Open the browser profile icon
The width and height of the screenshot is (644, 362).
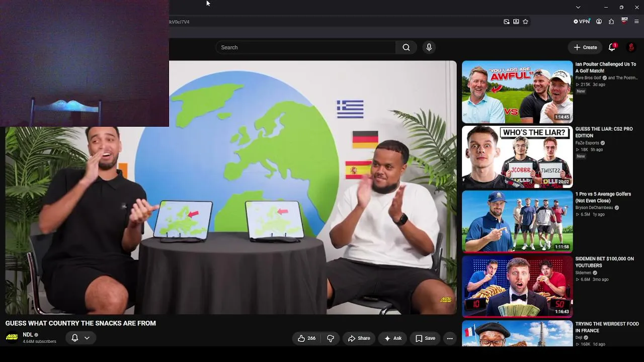[599, 22]
